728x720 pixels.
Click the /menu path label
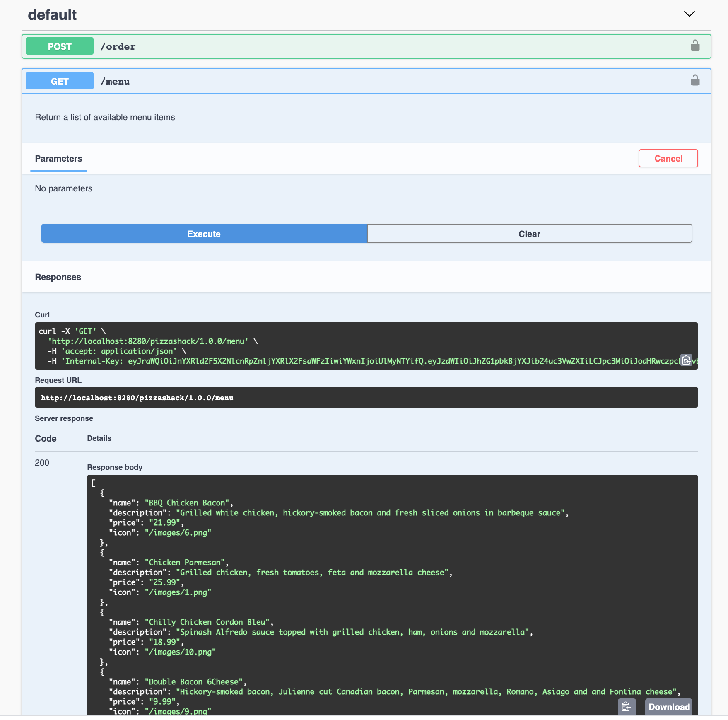click(115, 81)
